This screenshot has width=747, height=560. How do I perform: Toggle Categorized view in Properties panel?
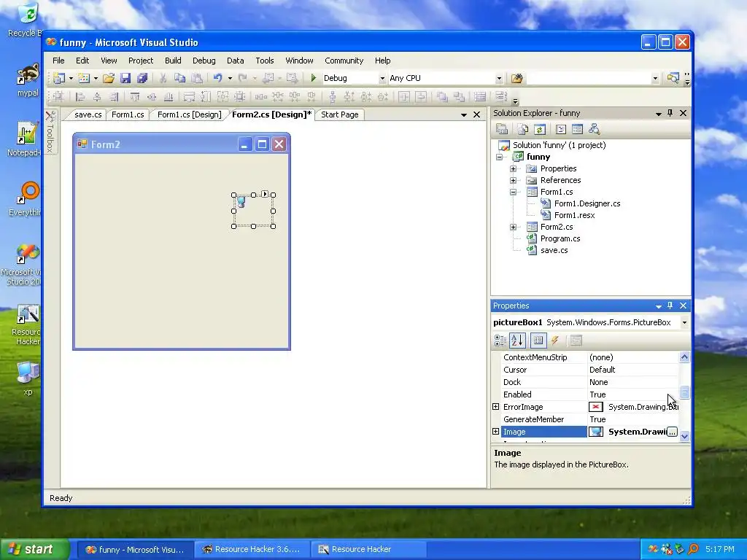coord(500,341)
